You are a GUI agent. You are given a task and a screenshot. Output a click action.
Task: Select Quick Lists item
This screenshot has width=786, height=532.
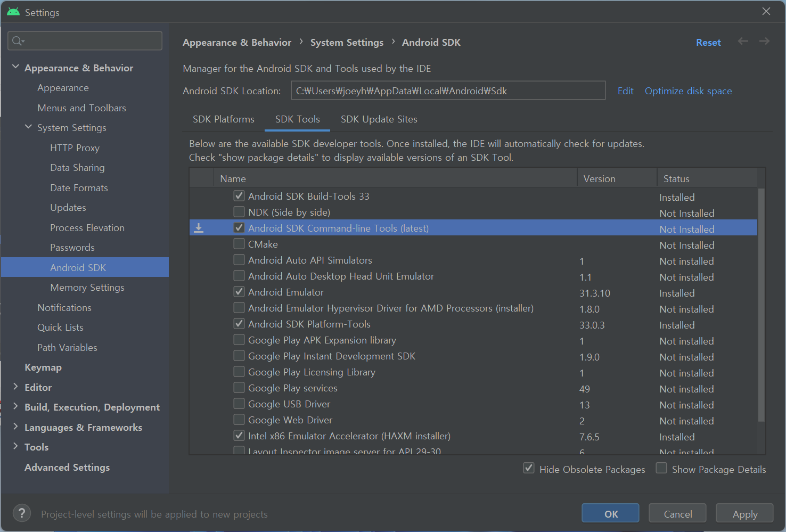60,328
